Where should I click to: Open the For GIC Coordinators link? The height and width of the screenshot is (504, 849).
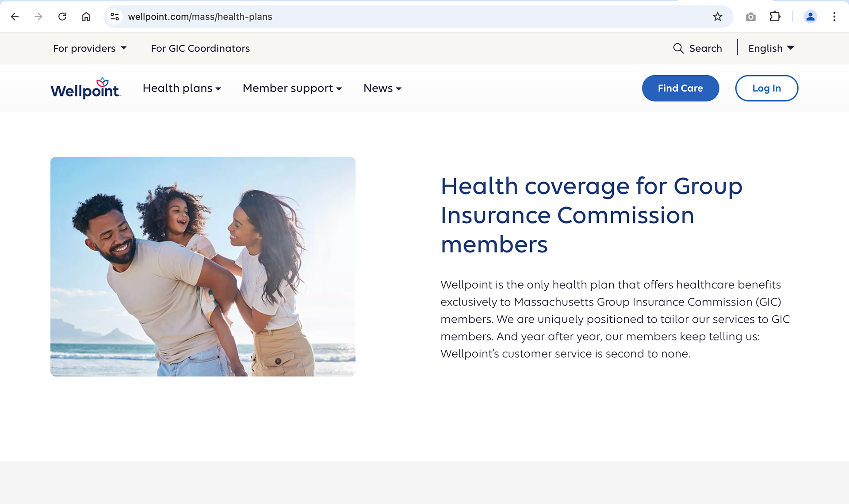[x=200, y=48]
